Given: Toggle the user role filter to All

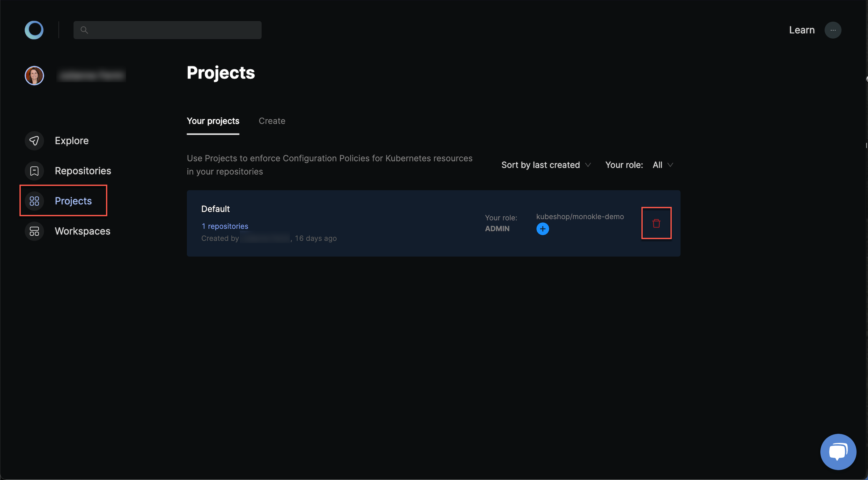Looking at the screenshot, I should tap(662, 165).
